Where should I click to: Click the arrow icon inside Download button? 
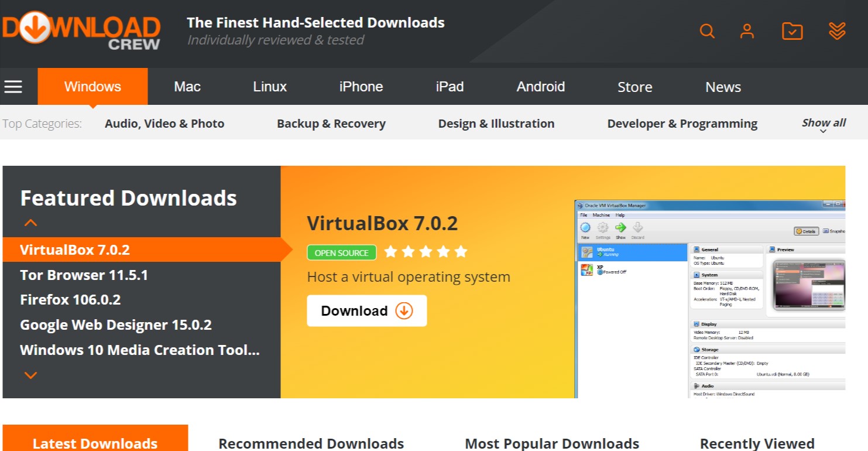tap(404, 310)
